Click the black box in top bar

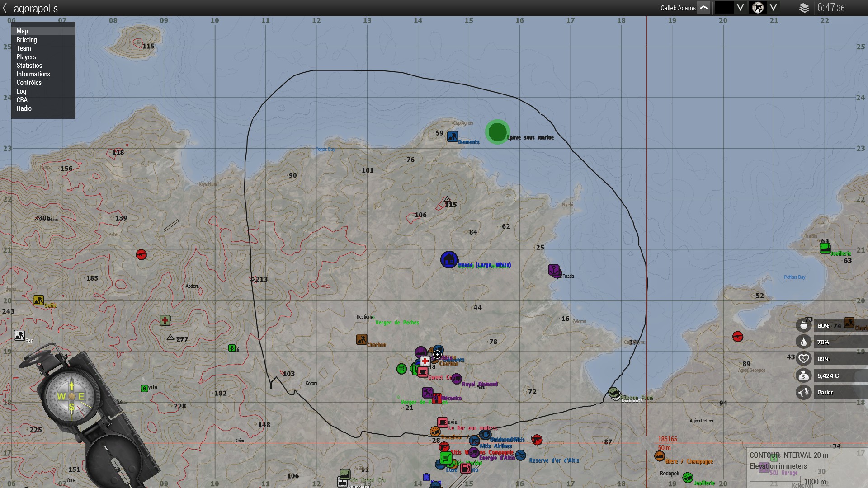(x=724, y=8)
